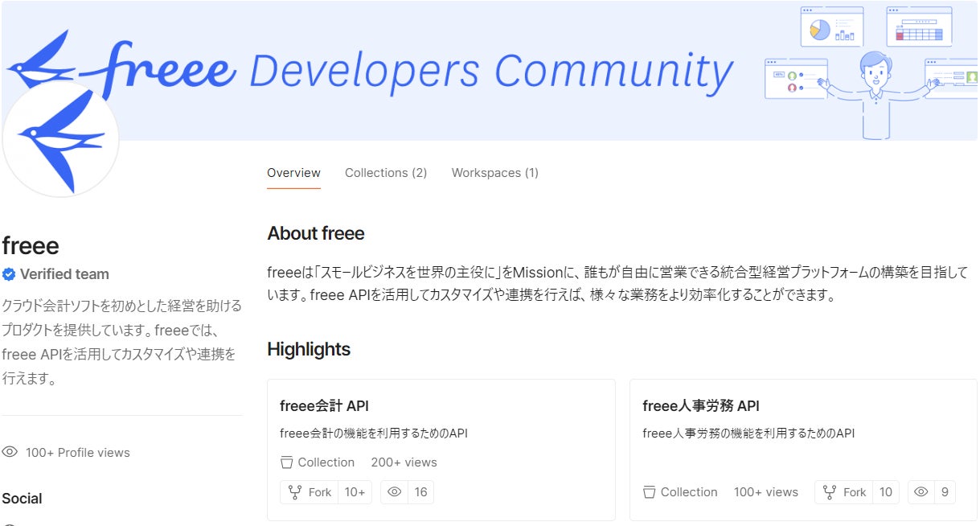Click the fork count 10 on freee人事労務 API

click(885, 492)
